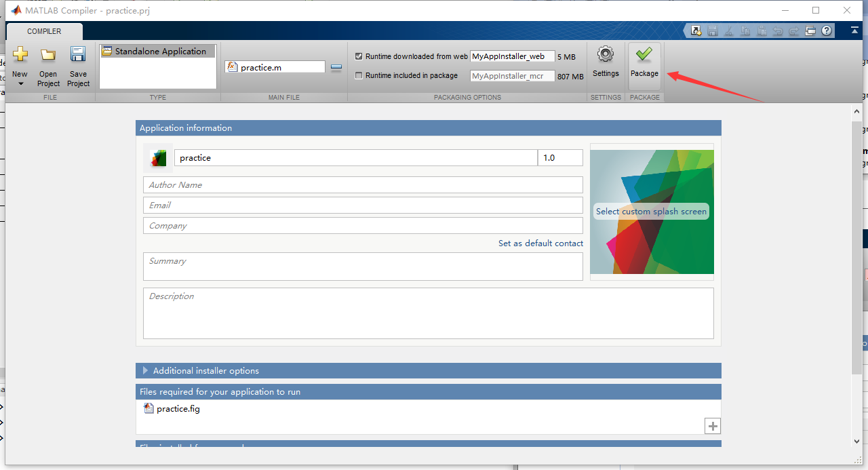The height and width of the screenshot is (470, 868).
Task: Edit the version field 1.0
Action: click(x=560, y=158)
